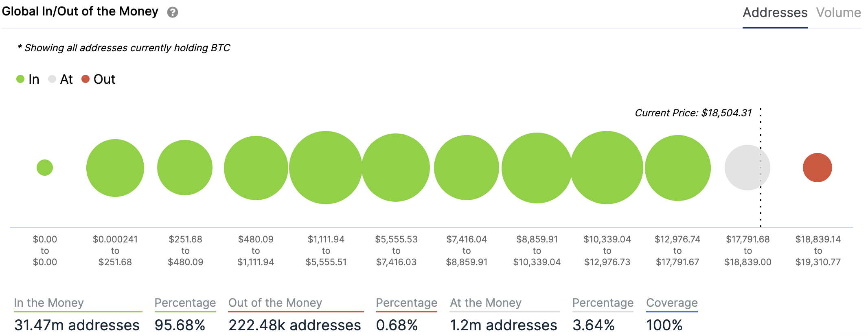Select the bubble for $1,111.94 to $5,555.51
This screenshot has height=336, width=868.
tap(326, 168)
